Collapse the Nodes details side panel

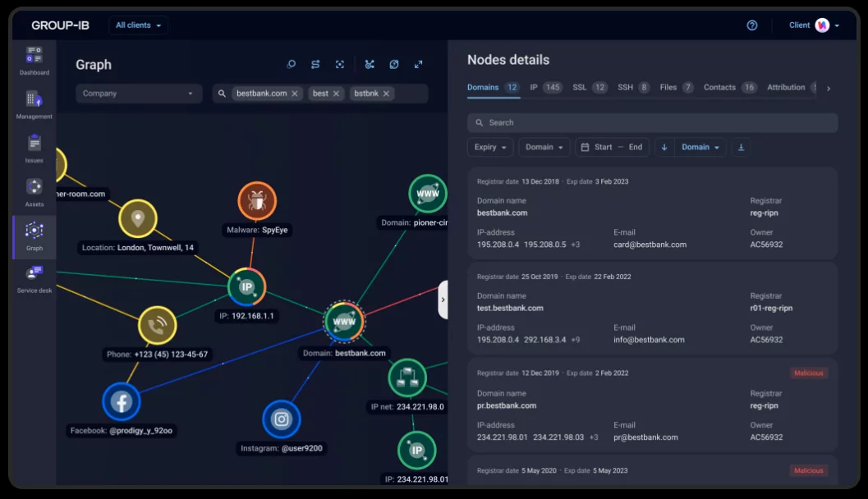pyautogui.click(x=443, y=300)
